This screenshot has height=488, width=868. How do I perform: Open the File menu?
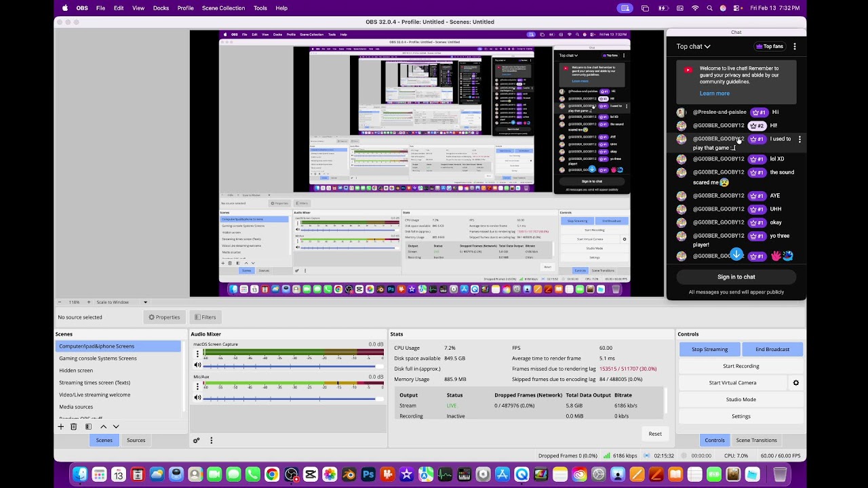(x=100, y=8)
